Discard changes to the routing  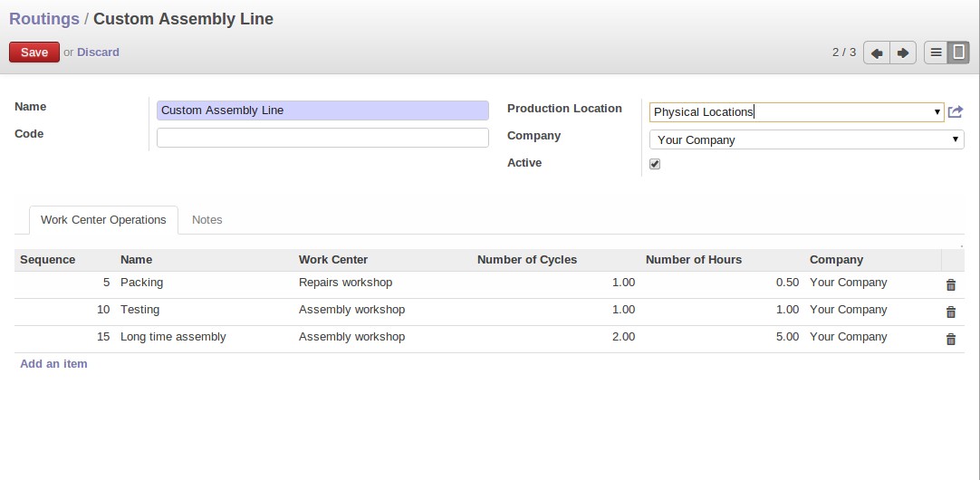98,53
